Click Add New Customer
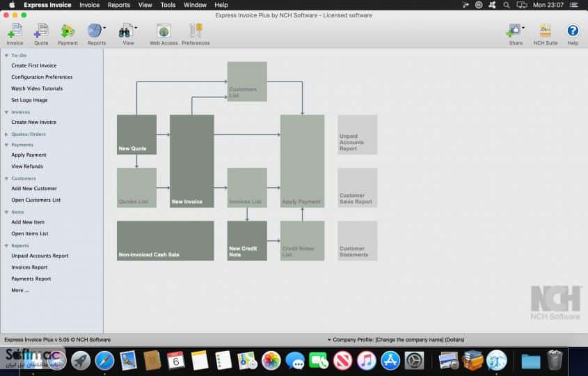The height and width of the screenshot is (376, 588). 34,189
